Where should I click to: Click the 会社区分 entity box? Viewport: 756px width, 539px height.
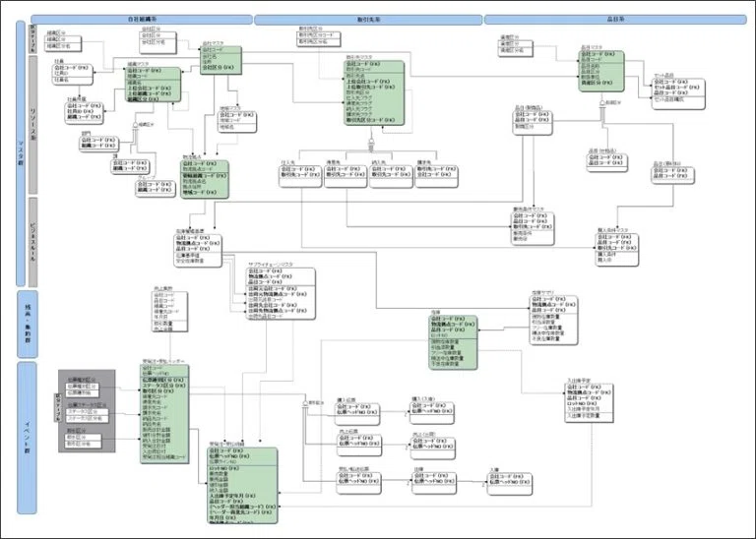point(158,42)
